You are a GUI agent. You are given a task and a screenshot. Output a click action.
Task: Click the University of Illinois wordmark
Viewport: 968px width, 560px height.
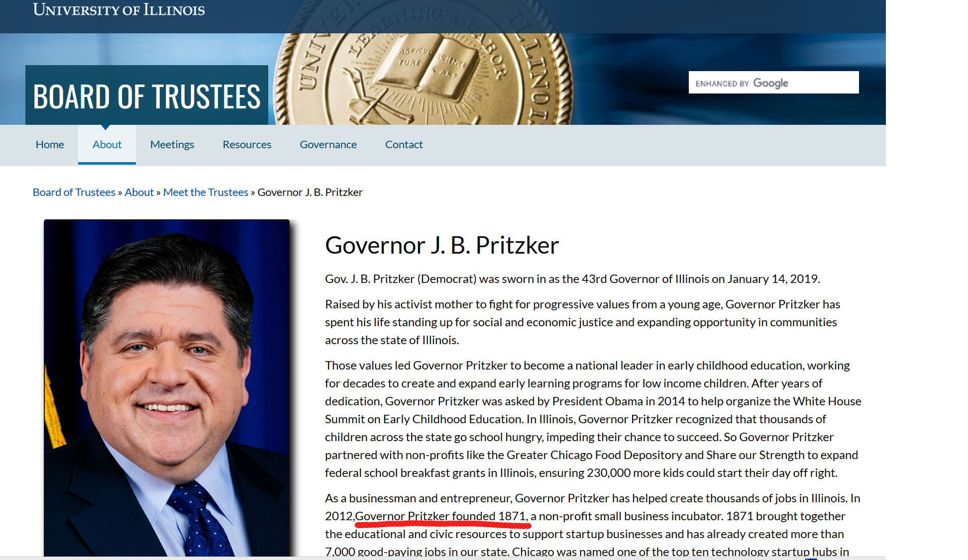coord(118,9)
